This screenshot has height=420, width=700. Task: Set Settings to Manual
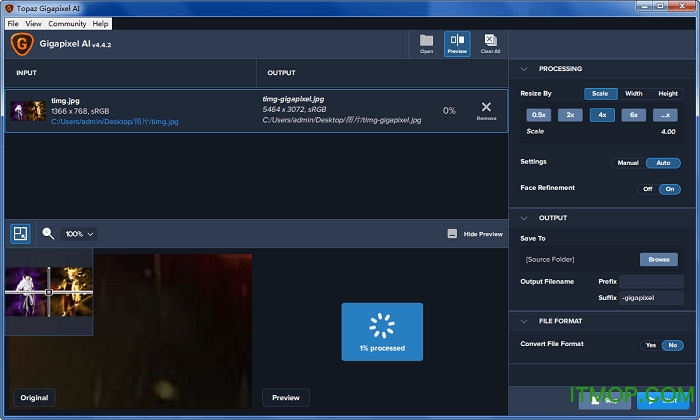tap(628, 163)
